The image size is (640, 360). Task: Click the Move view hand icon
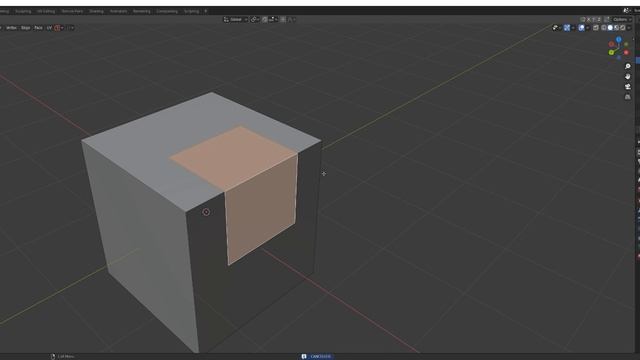(628, 76)
